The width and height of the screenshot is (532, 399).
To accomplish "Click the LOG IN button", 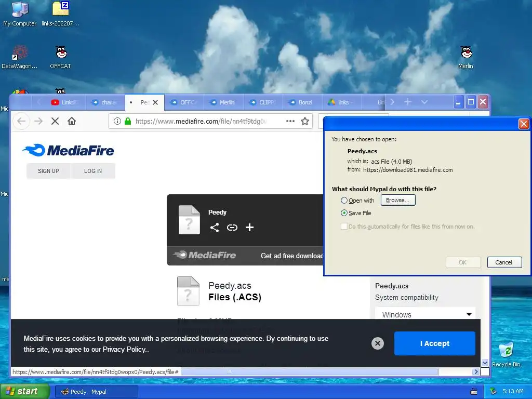I will click(x=93, y=171).
